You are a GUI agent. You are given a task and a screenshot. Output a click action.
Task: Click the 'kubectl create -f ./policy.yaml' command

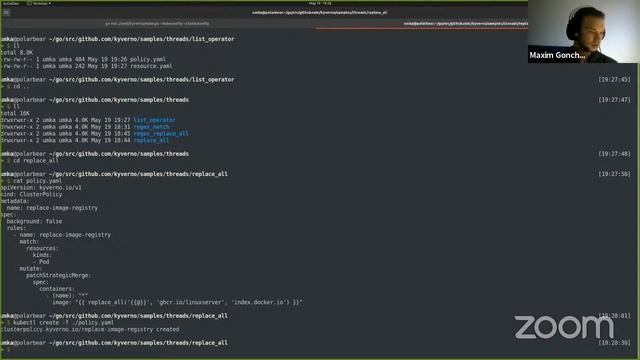point(63,323)
